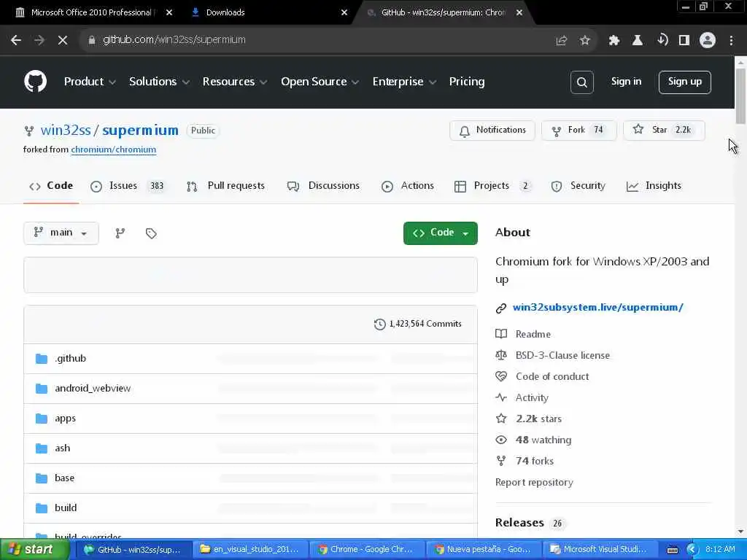747x560 pixels.
Task: Open GitHub search magnifier
Action: click(x=581, y=82)
